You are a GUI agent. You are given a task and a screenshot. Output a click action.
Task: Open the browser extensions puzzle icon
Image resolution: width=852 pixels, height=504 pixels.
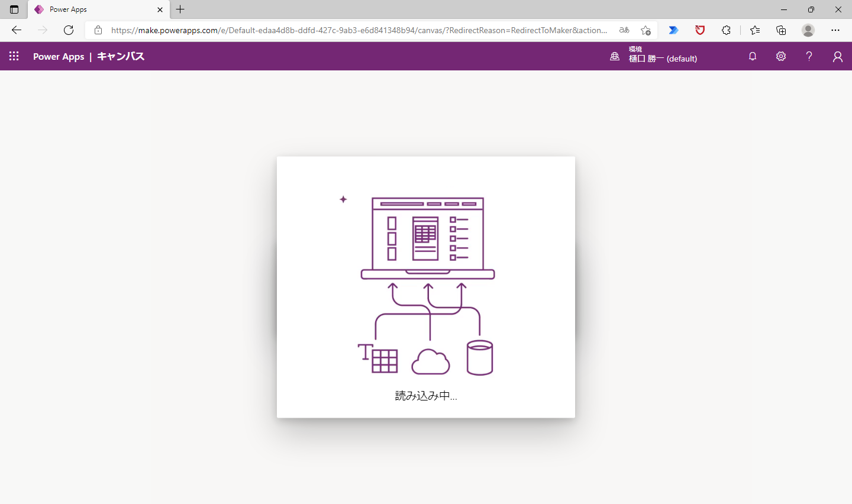[726, 30]
